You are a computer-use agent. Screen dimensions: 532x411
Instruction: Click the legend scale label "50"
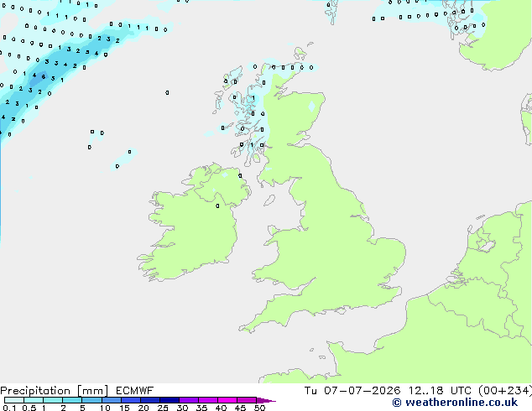point(259,408)
